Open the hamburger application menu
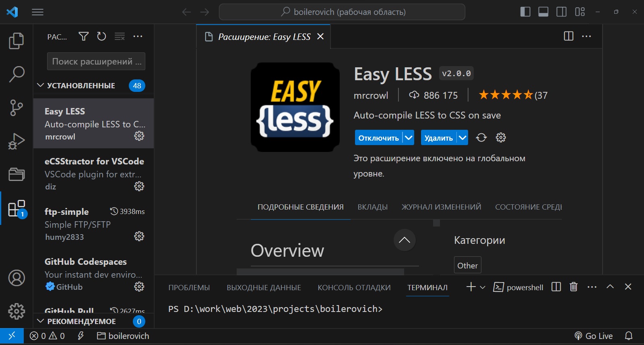 (37, 12)
